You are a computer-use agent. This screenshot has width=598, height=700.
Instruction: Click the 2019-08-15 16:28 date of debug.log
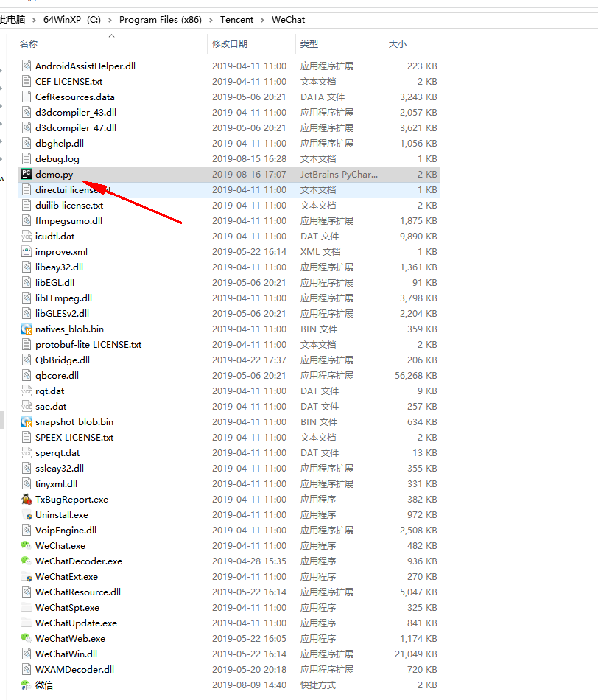[x=249, y=159]
